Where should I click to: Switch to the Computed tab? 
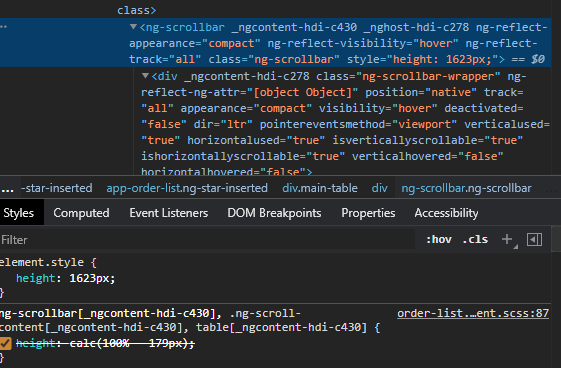tap(81, 213)
